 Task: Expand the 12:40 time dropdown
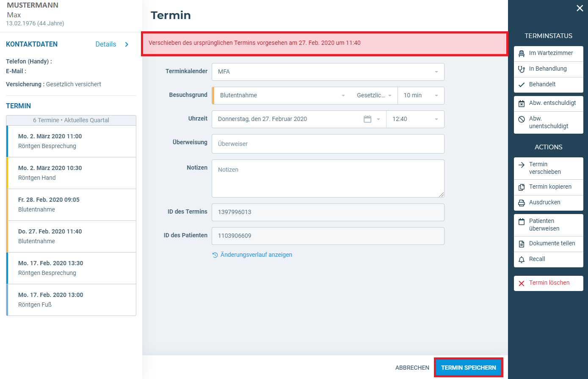point(415,119)
